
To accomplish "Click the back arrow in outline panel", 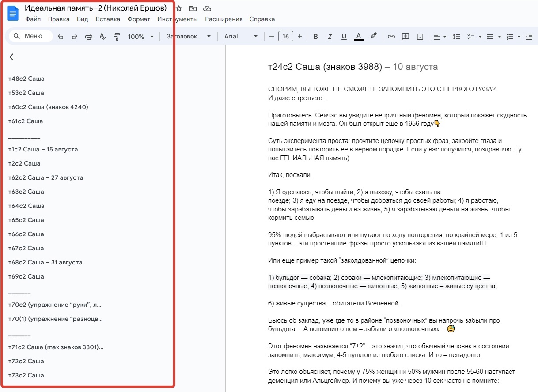I will 13,57.
